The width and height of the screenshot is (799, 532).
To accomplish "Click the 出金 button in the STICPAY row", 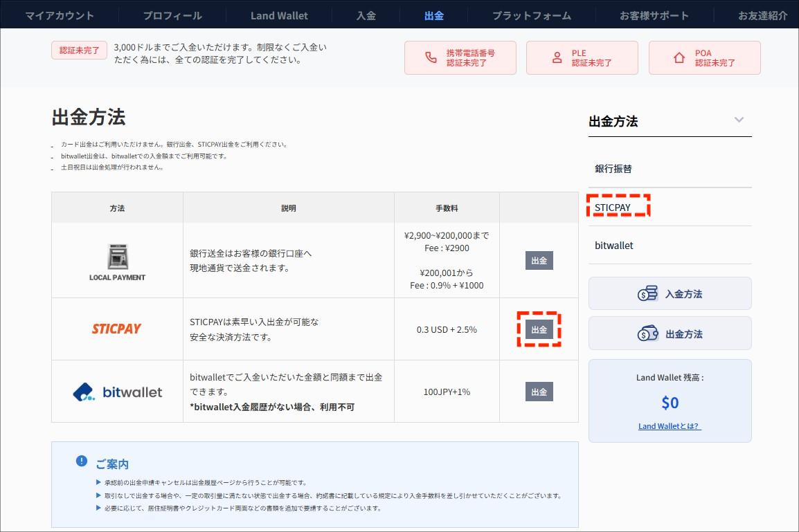I will (x=539, y=329).
